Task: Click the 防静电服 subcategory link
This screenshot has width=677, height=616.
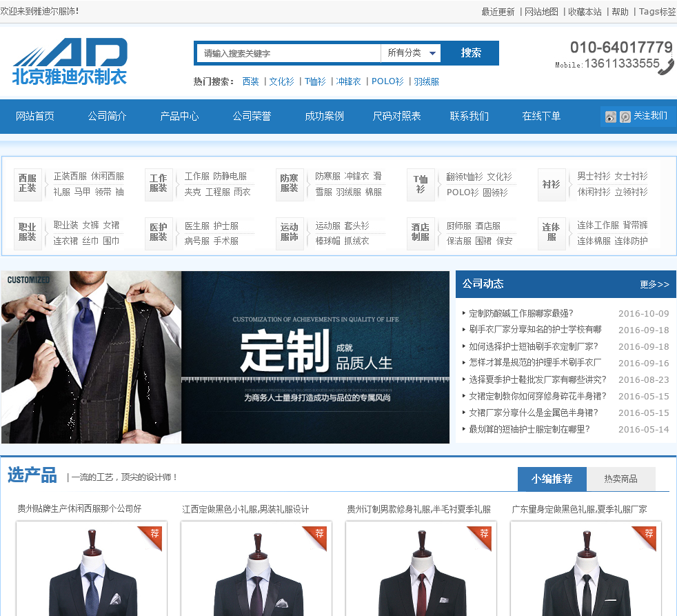Action: [x=230, y=177]
